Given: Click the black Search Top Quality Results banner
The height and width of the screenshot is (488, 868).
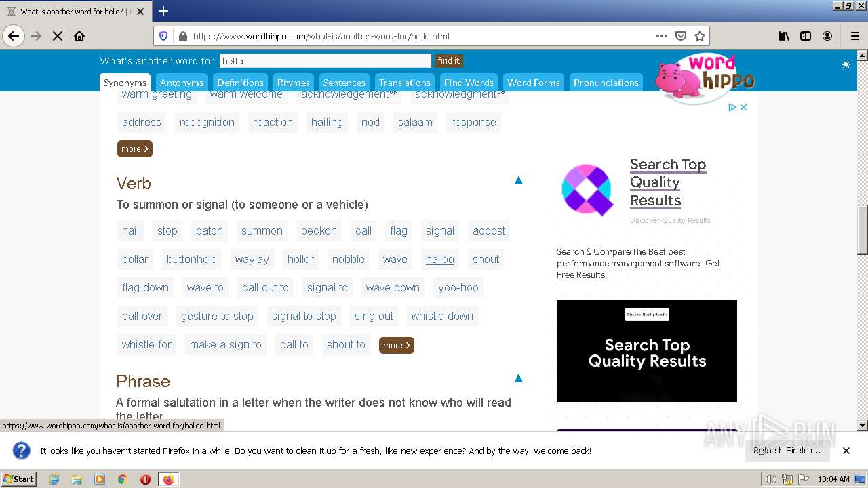Looking at the screenshot, I should pos(647,351).
